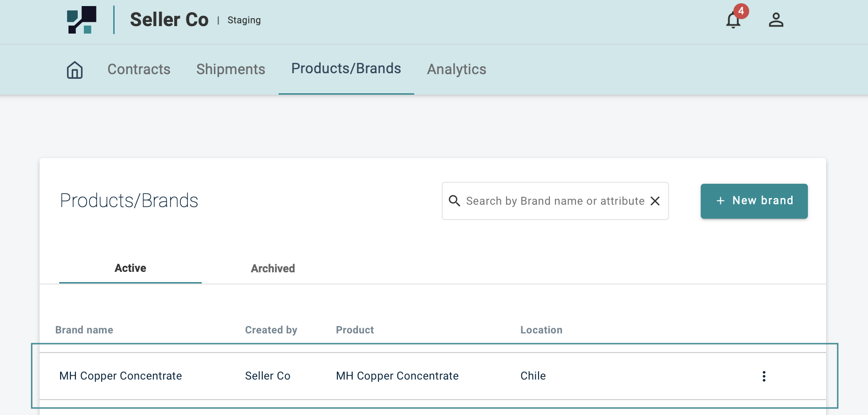Image resolution: width=868 pixels, height=415 pixels.
Task: Select the Products/Brands navigation tab
Action: pyautogui.click(x=346, y=69)
